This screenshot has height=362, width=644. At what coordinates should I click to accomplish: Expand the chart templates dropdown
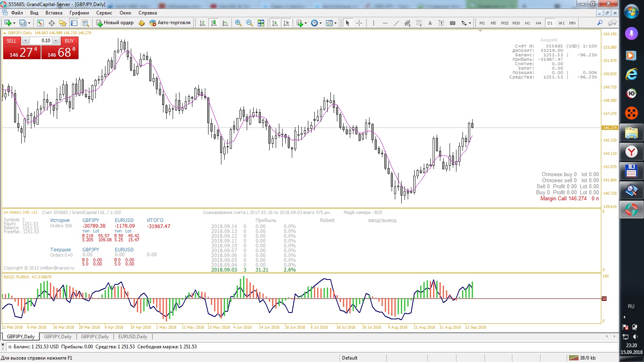point(335,23)
